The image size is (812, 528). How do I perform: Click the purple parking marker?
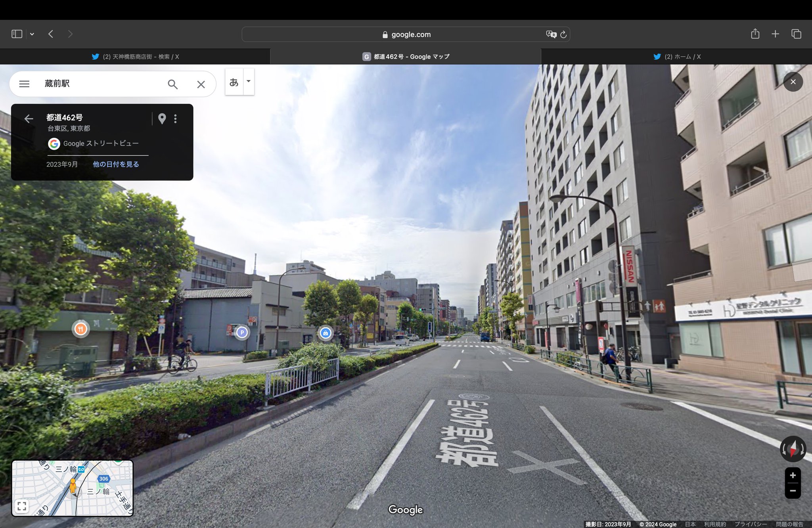pyautogui.click(x=242, y=332)
